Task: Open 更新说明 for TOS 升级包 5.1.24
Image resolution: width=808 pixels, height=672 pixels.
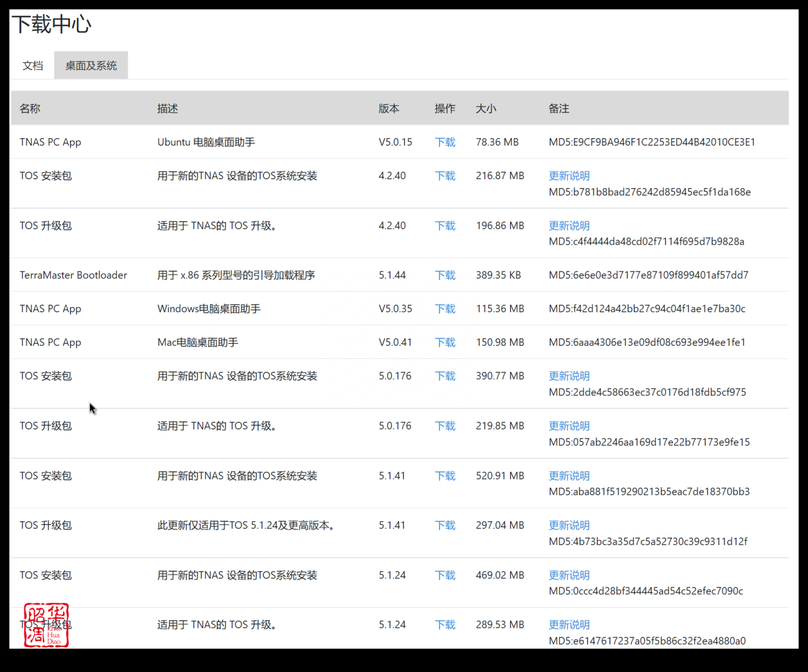Action: [568, 624]
